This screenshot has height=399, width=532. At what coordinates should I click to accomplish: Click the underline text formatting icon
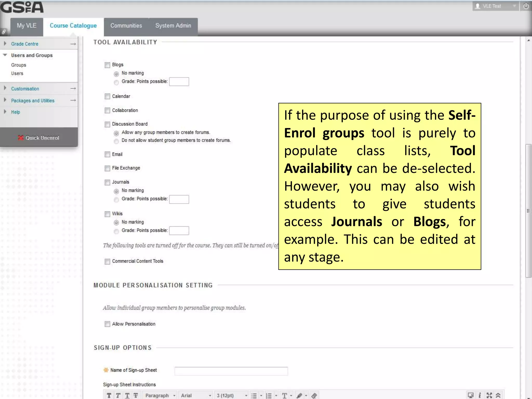tap(127, 395)
